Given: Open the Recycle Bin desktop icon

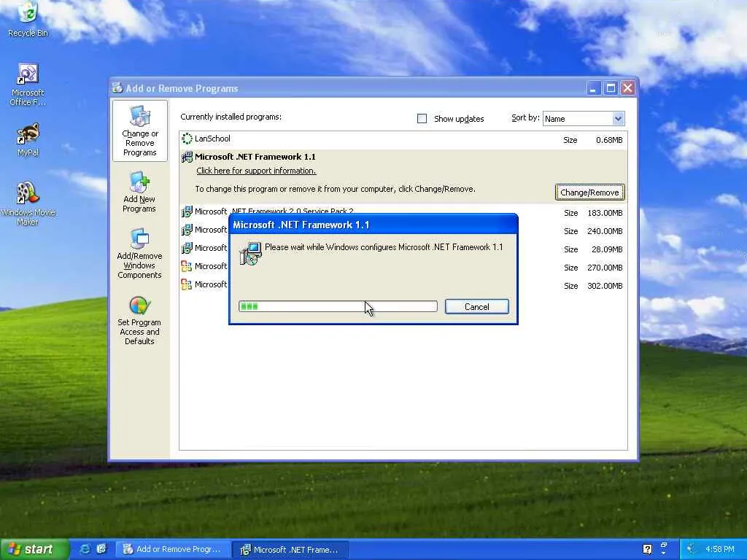Looking at the screenshot, I should click(x=28, y=19).
